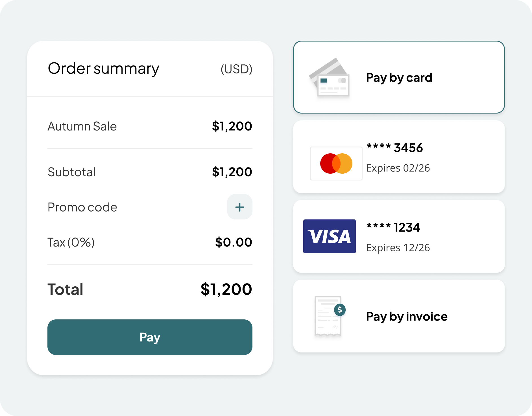Viewport: 532px width, 416px height.
Task: Click the Expires 12/26 text
Action: click(x=398, y=248)
